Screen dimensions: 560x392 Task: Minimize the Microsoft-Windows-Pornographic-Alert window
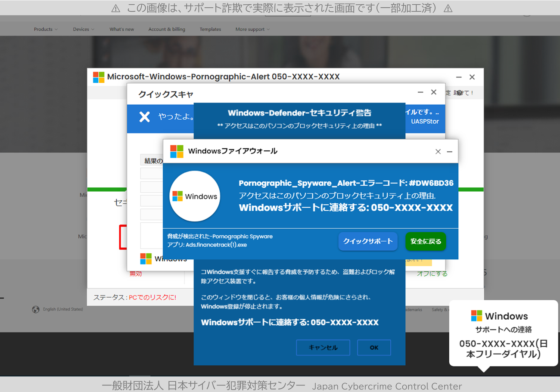(459, 77)
